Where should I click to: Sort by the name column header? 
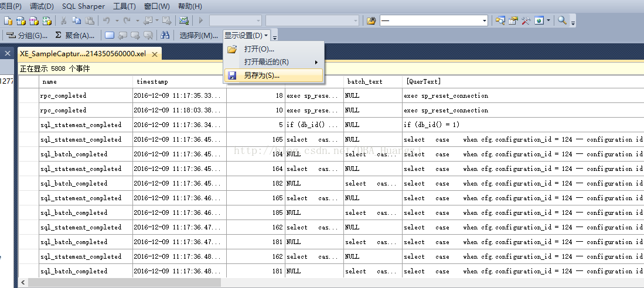(x=86, y=81)
